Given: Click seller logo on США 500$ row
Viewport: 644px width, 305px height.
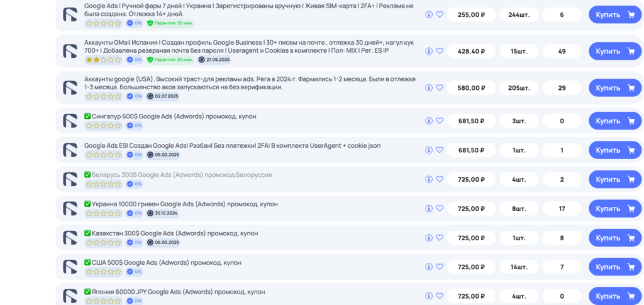Looking at the screenshot, I should pyautogui.click(x=70, y=267).
